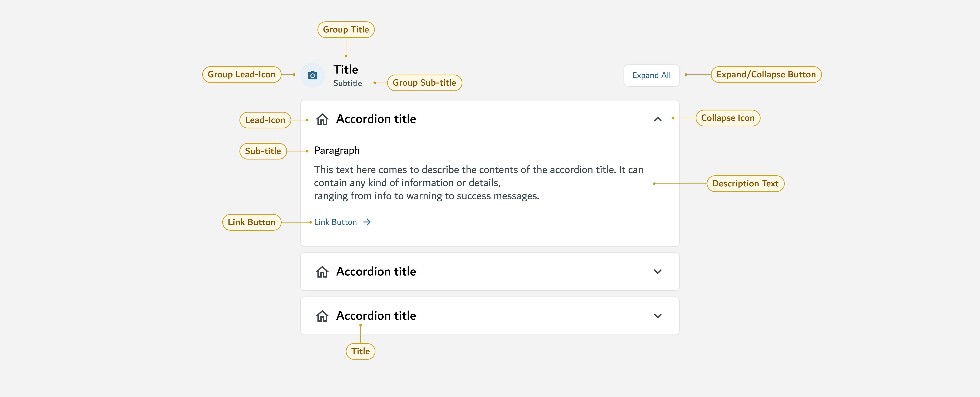Click the "Group Lead-Icon" annotation label
The image size is (980, 397).
pyautogui.click(x=242, y=75)
